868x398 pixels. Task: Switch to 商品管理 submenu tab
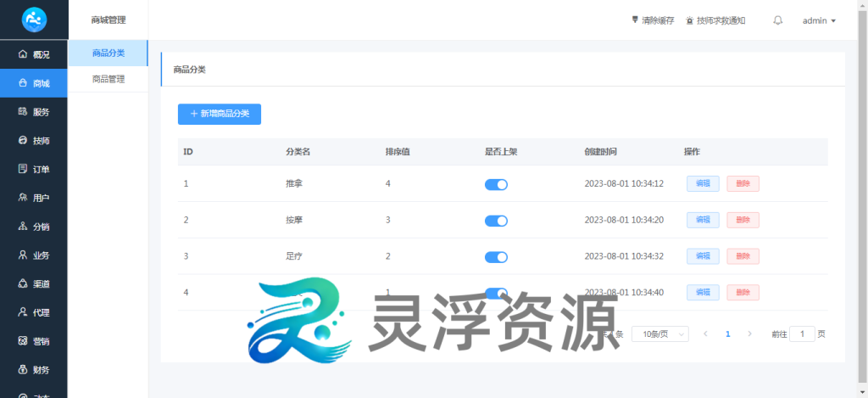point(108,79)
